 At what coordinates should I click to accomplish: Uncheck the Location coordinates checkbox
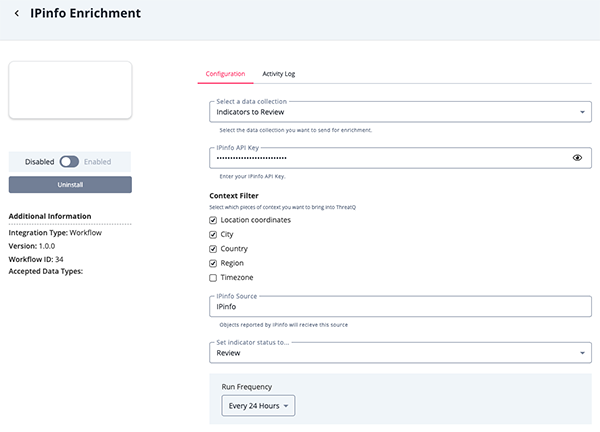click(x=213, y=220)
